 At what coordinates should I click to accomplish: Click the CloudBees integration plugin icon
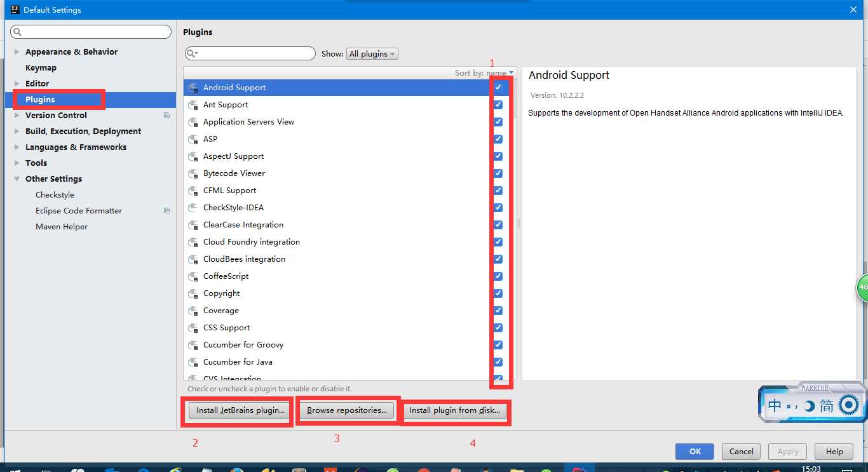[193, 259]
